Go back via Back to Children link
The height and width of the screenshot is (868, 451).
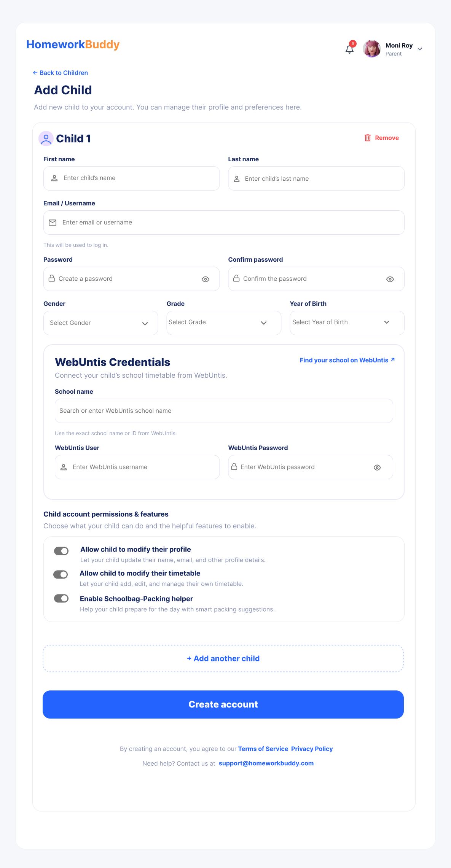[x=61, y=73]
